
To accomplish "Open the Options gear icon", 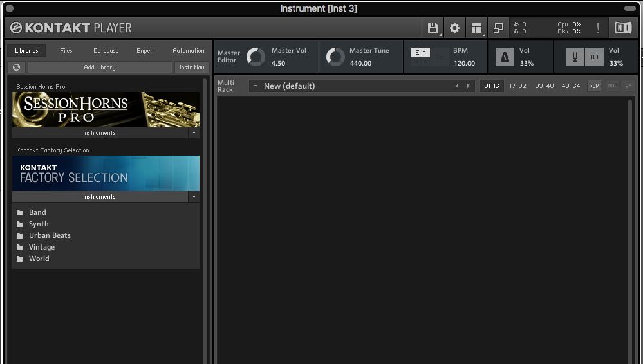I will (x=454, y=28).
